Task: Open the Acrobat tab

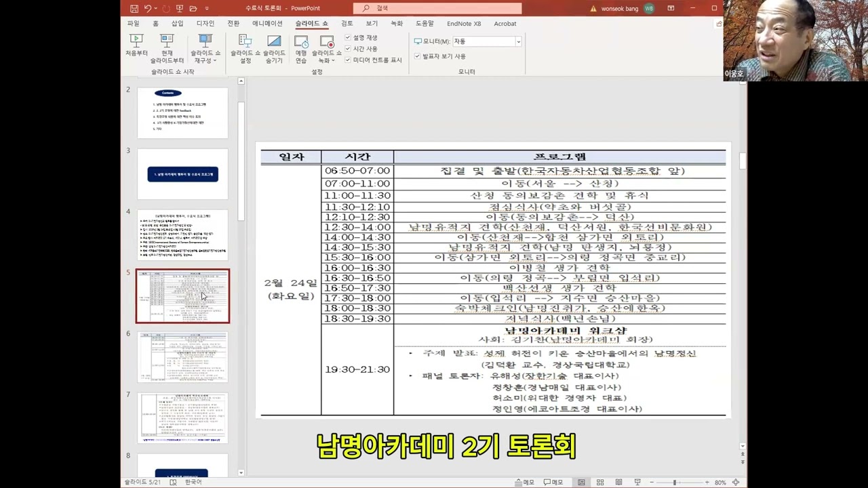Action: pyautogui.click(x=505, y=24)
